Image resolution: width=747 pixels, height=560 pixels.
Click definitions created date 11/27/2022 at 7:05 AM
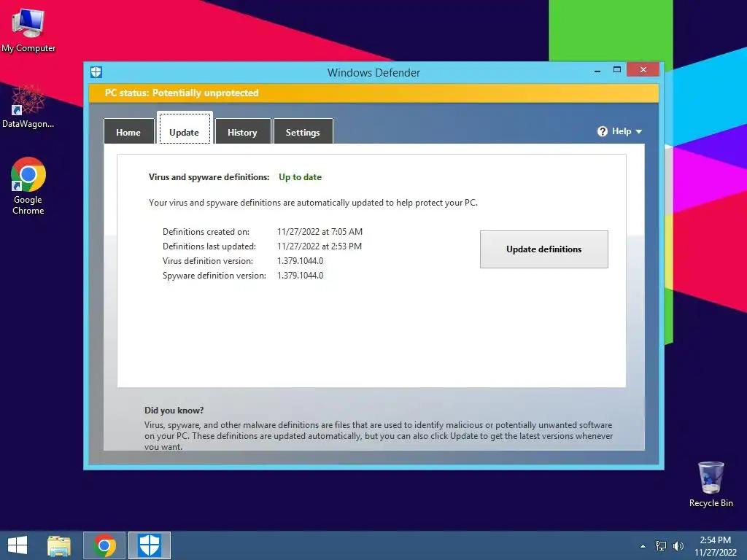point(320,232)
